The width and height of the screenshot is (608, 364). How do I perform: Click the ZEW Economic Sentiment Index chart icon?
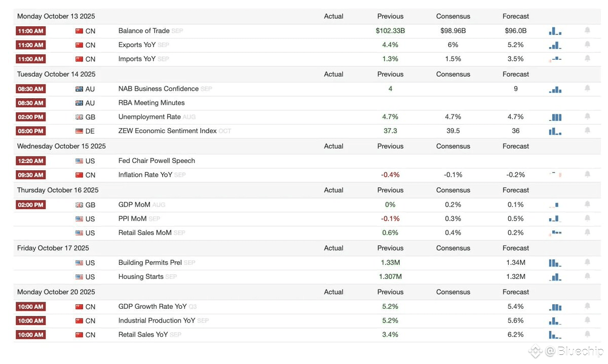[x=555, y=131]
